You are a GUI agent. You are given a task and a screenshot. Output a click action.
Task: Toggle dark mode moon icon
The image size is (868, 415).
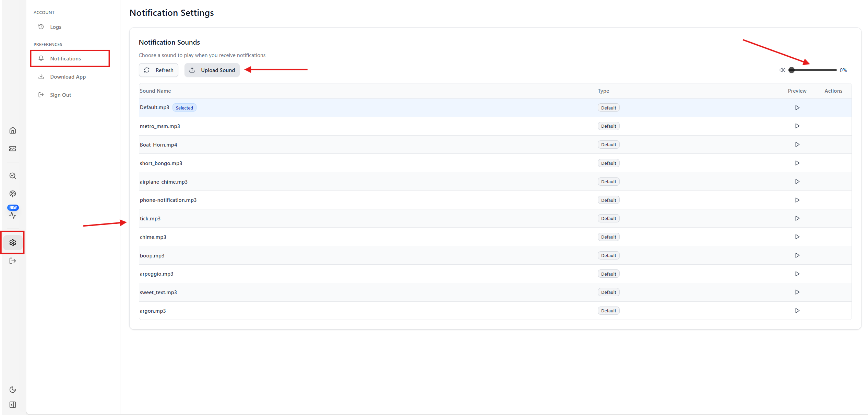13,390
